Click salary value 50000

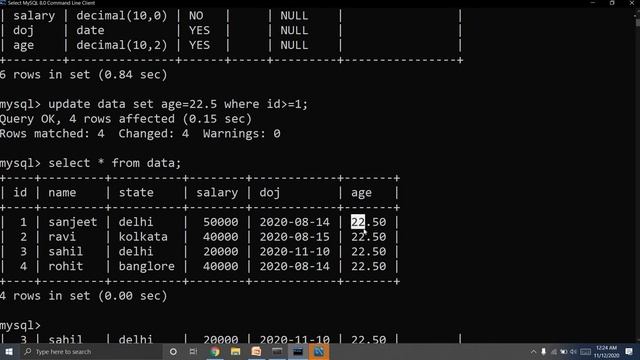(x=220, y=222)
